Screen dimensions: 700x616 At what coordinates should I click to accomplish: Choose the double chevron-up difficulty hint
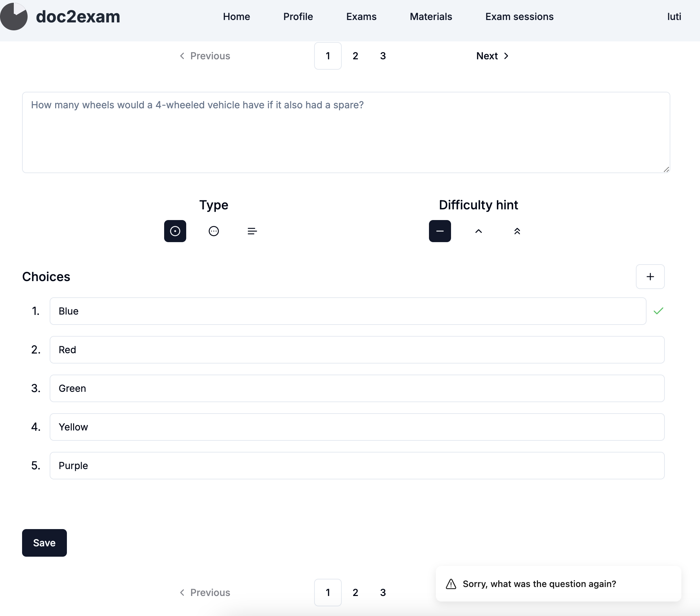517,231
